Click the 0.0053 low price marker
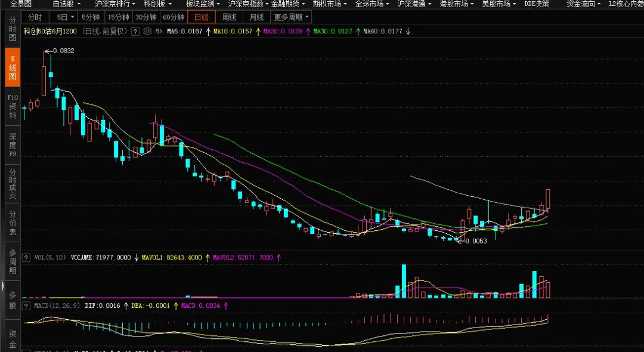Screen dimensions: 644x352 click(x=476, y=241)
